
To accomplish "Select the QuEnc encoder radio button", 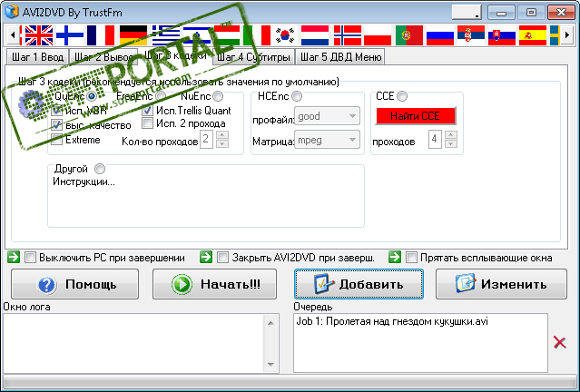I will pos(92,96).
